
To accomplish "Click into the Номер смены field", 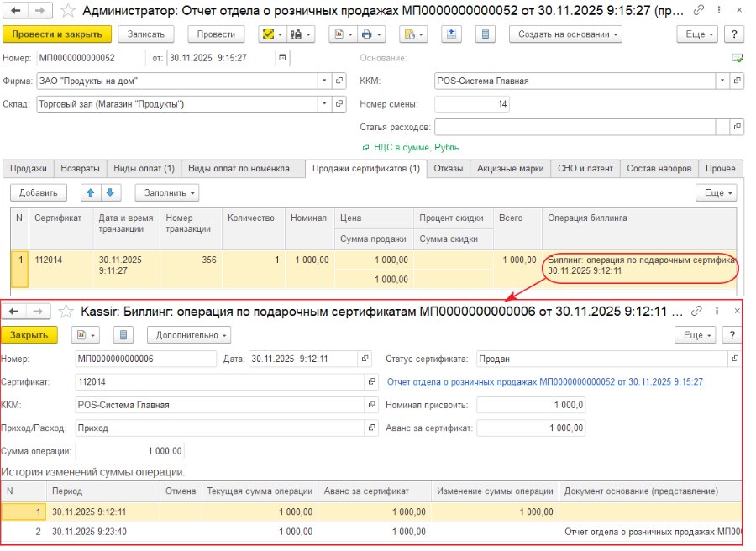I will pyautogui.click(x=472, y=104).
